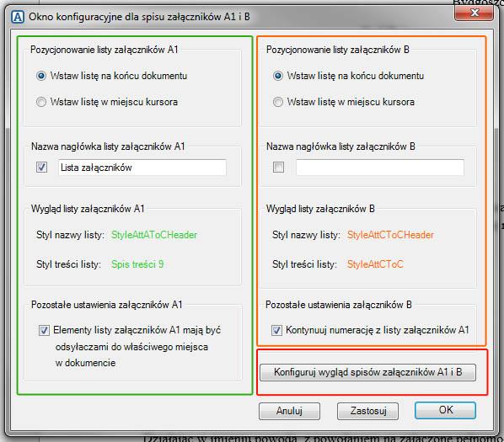Select B 'Wstaw listę w miejscu kursora' radio
The image size is (504, 442).
coord(278,102)
